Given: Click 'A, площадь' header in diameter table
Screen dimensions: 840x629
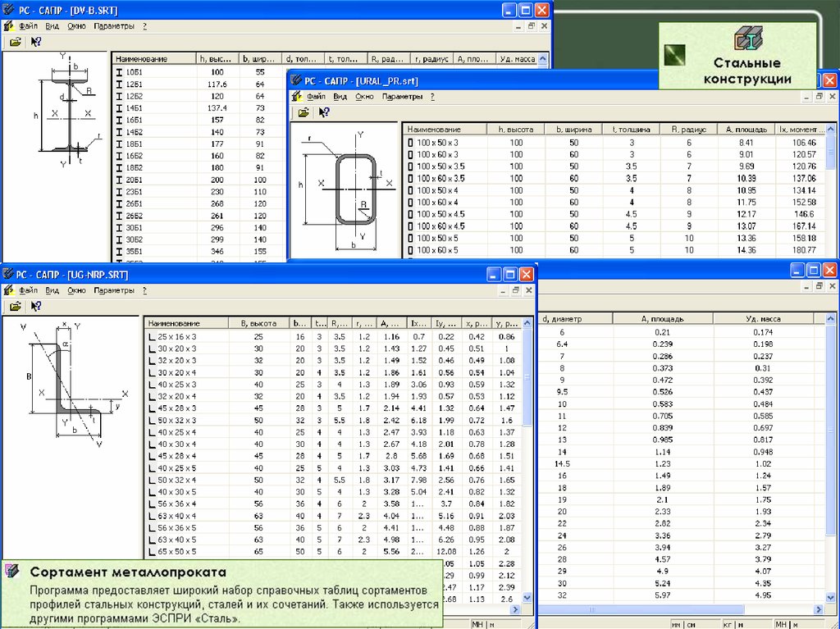Looking at the screenshot, I should point(662,318).
